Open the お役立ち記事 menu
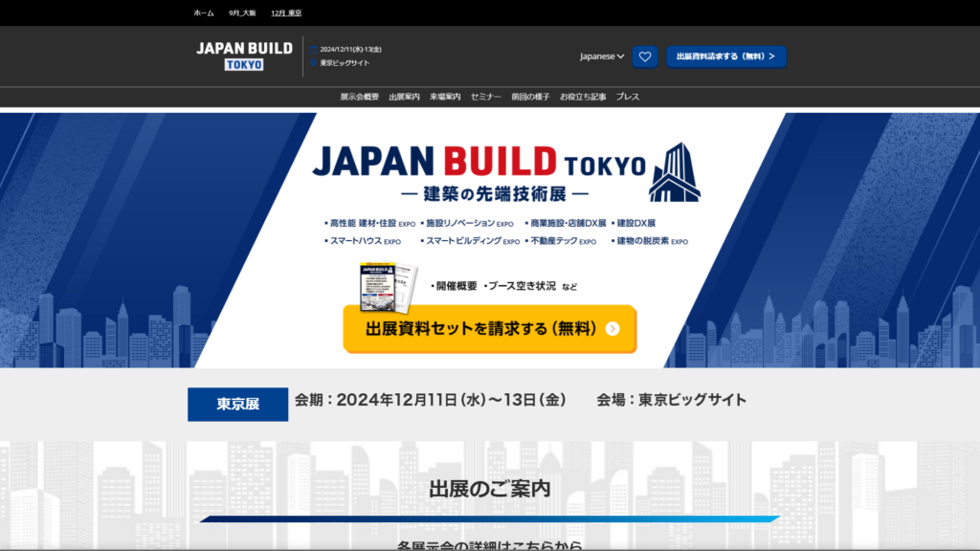This screenshot has width=980, height=551. [583, 97]
